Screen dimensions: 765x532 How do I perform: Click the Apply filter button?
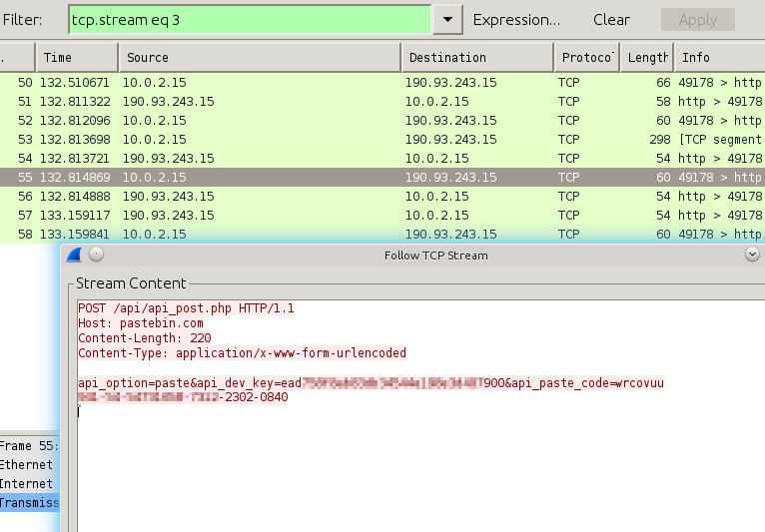point(697,19)
